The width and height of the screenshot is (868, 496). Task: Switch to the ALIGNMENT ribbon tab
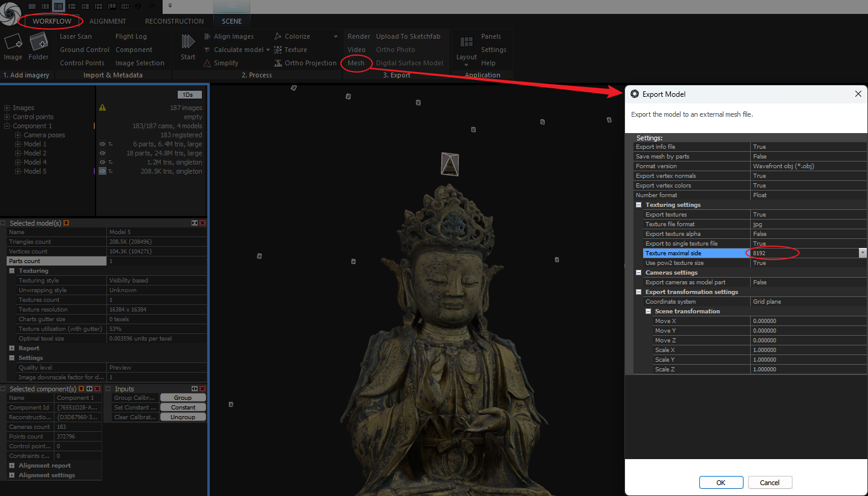(x=108, y=21)
